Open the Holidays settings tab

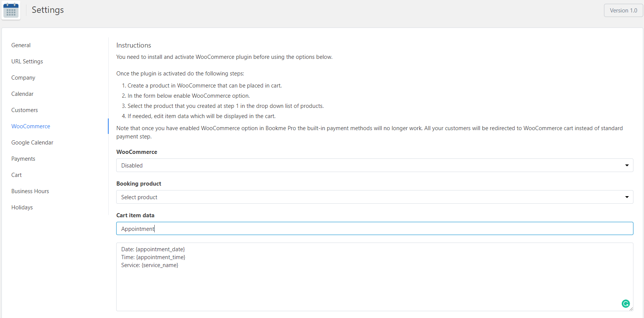[x=22, y=207]
